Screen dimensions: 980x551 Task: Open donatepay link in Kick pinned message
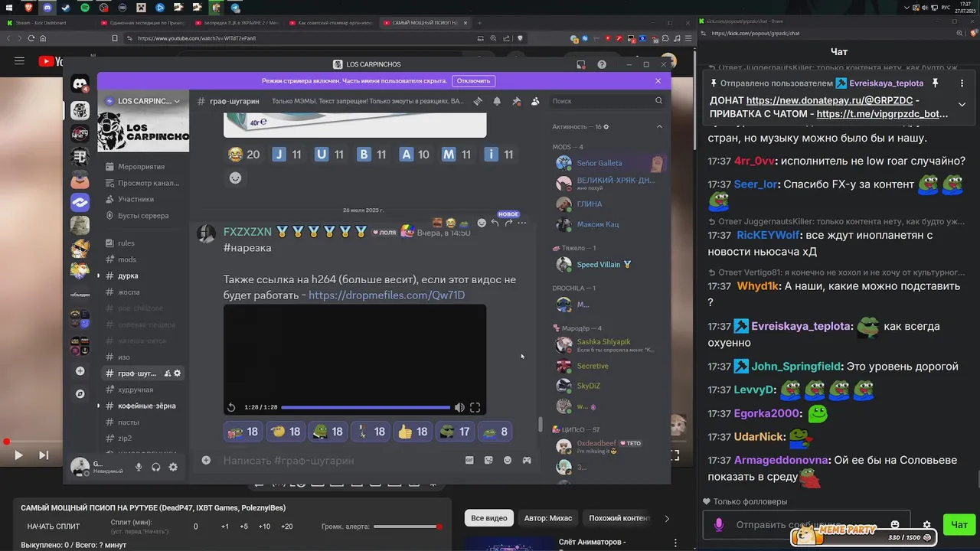point(831,100)
